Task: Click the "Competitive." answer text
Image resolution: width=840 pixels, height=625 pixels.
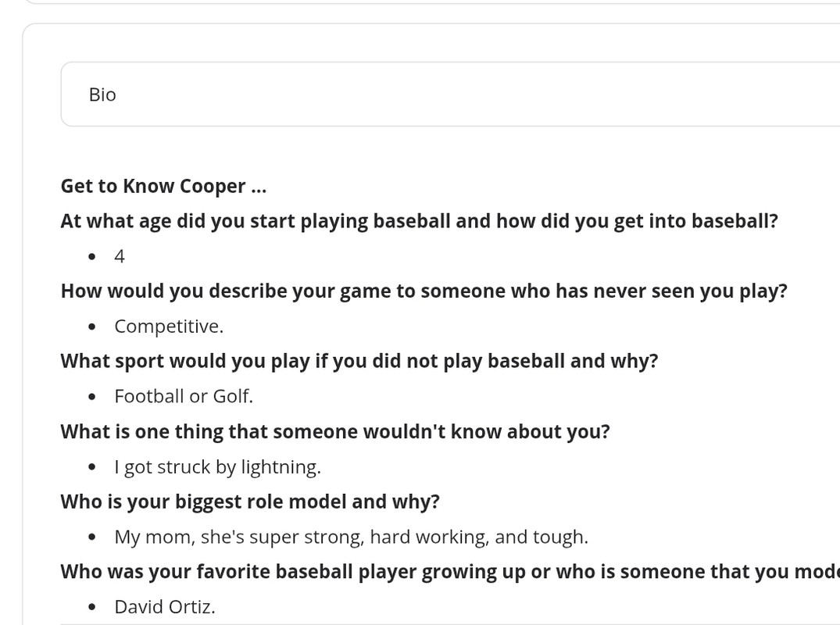Action: pyautogui.click(x=169, y=327)
